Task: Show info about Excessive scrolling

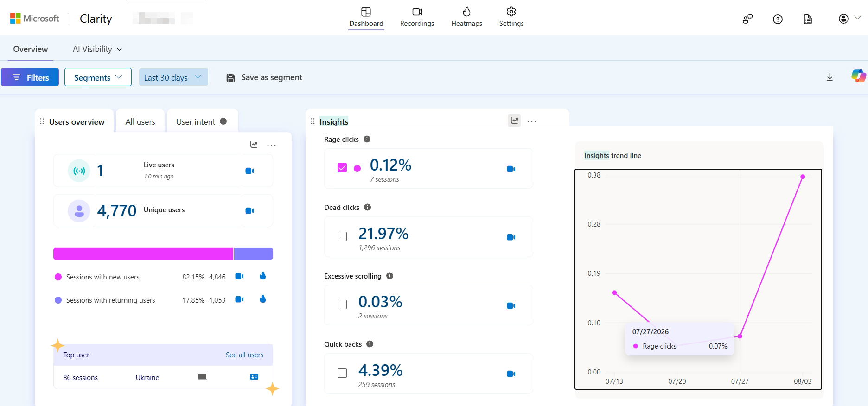Action: [390, 276]
